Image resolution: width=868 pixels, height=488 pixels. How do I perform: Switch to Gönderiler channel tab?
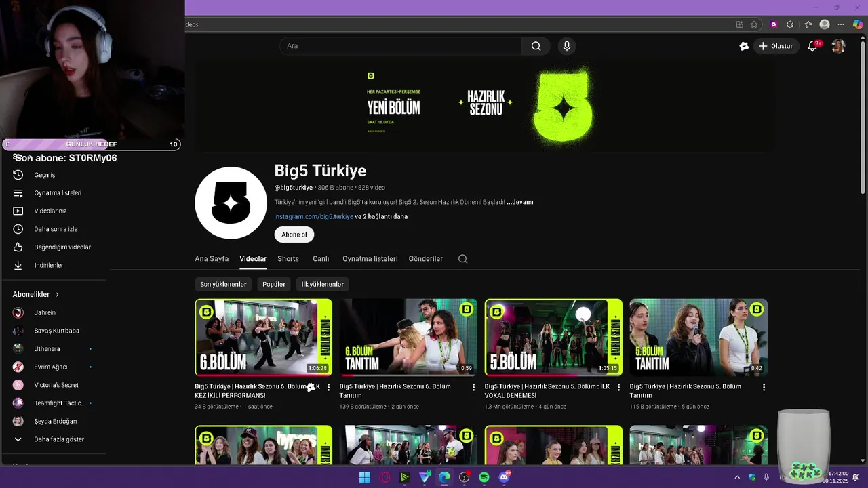[426, 259]
